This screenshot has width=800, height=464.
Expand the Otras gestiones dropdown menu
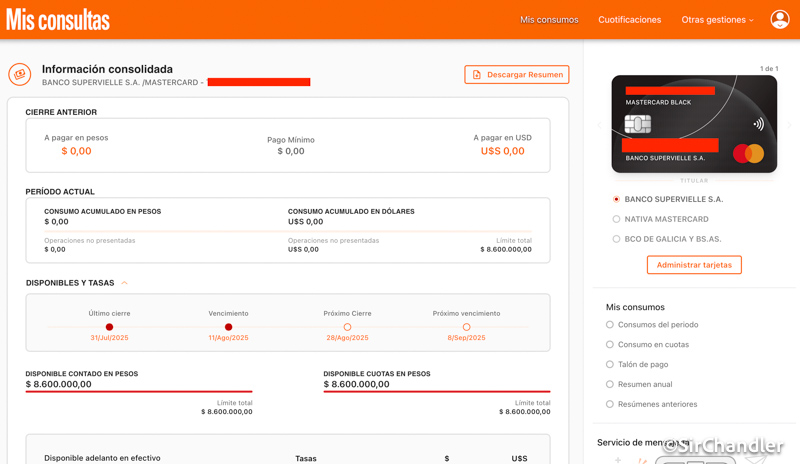pos(717,20)
